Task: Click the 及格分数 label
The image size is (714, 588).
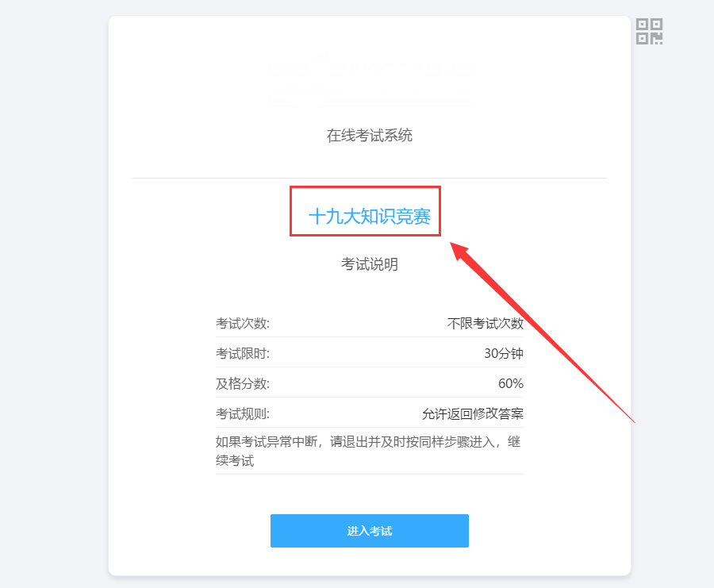Action: click(242, 383)
